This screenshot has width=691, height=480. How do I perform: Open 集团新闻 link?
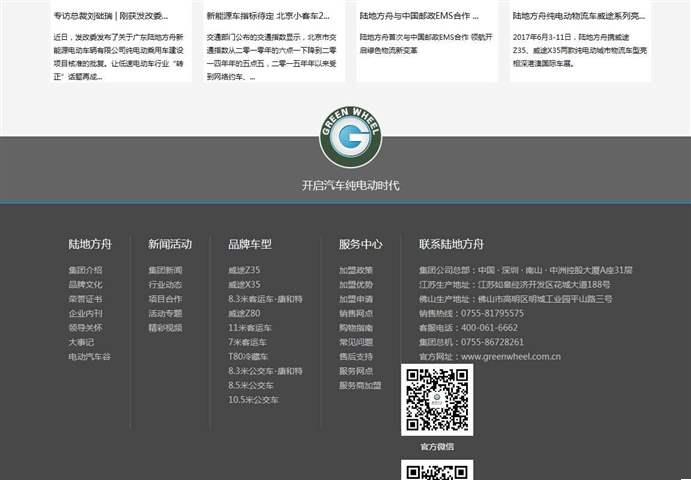click(x=165, y=270)
